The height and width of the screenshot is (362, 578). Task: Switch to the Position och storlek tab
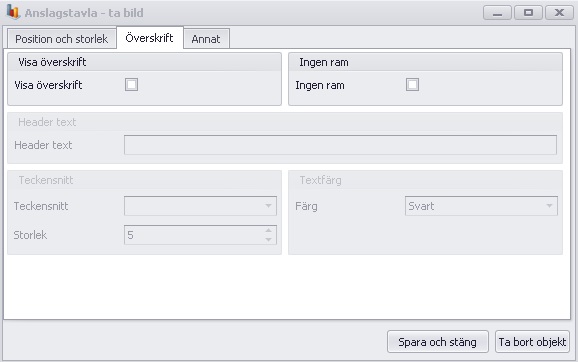click(62, 39)
